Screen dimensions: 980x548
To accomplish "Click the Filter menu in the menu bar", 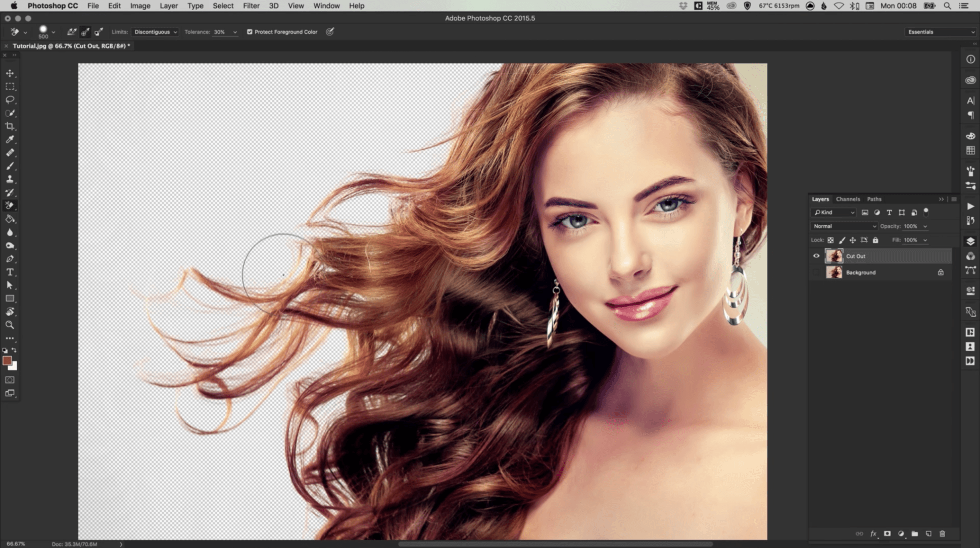I will tap(251, 6).
